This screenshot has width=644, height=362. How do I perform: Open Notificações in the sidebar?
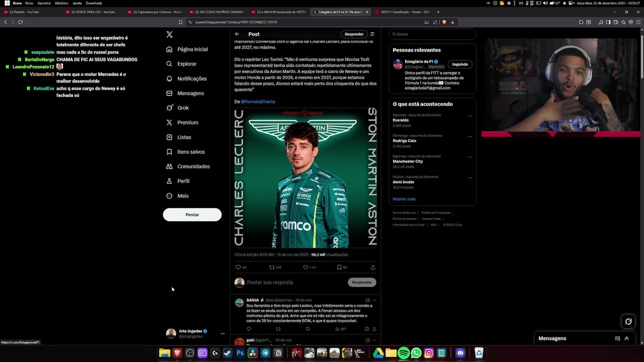(187, 78)
